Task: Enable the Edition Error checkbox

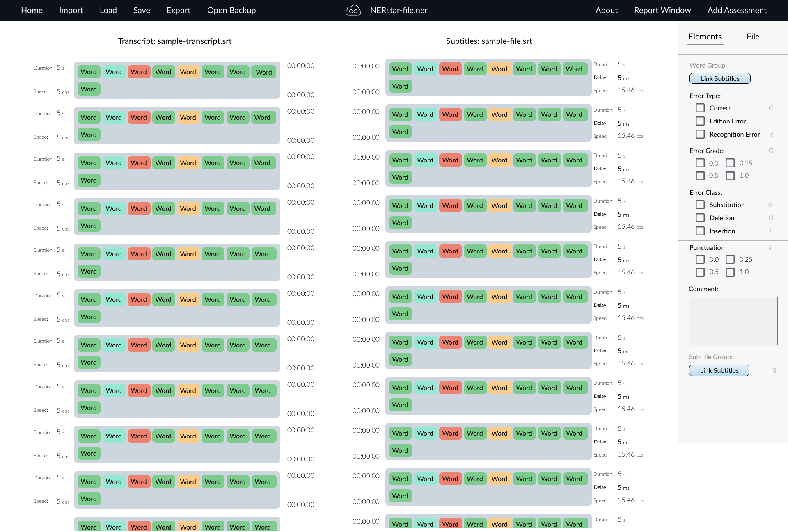Action: click(x=700, y=121)
